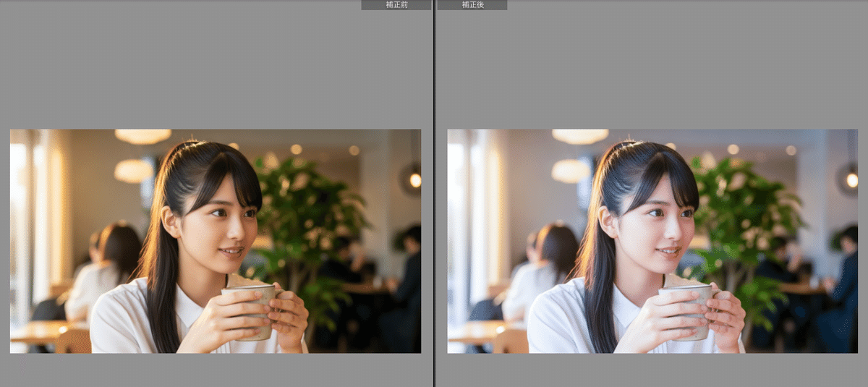Click background seated woman in before photo

[x=109, y=268]
